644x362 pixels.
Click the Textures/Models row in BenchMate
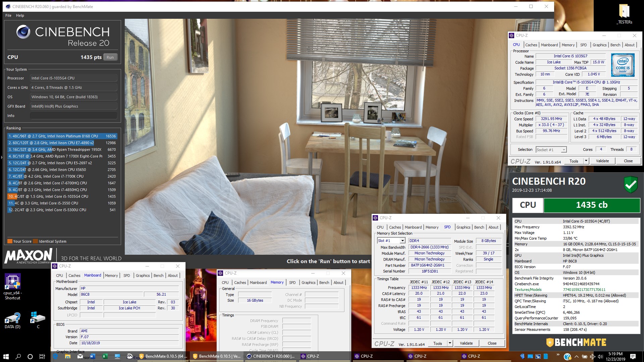pyautogui.click(x=576, y=290)
